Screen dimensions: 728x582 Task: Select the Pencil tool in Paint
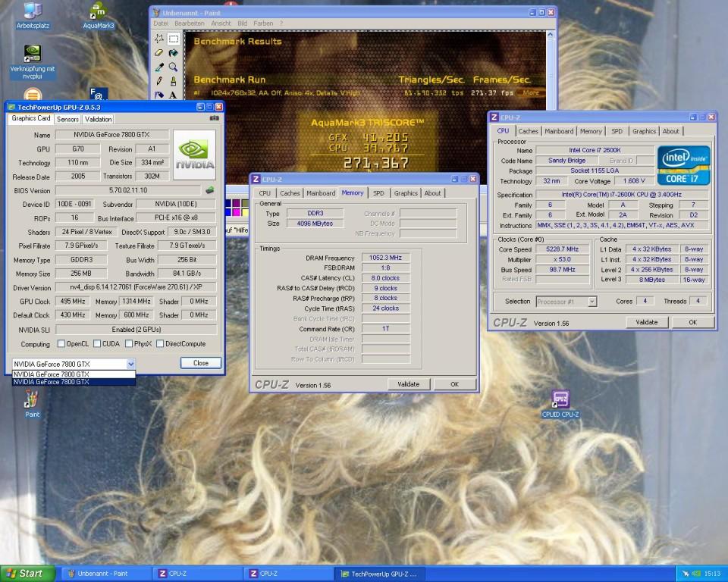(159, 81)
